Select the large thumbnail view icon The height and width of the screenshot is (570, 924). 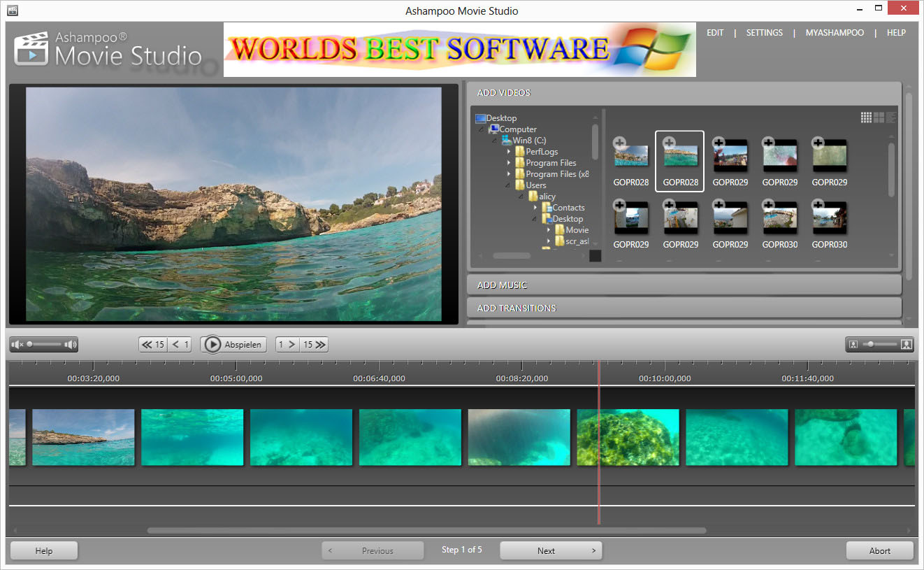tap(878, 117)
